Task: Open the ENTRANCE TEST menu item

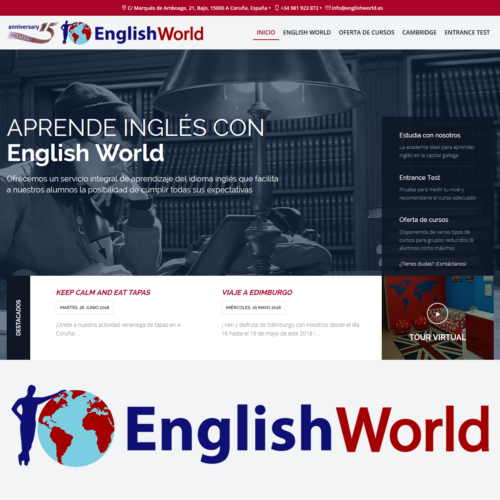Action: click(467, 33)
